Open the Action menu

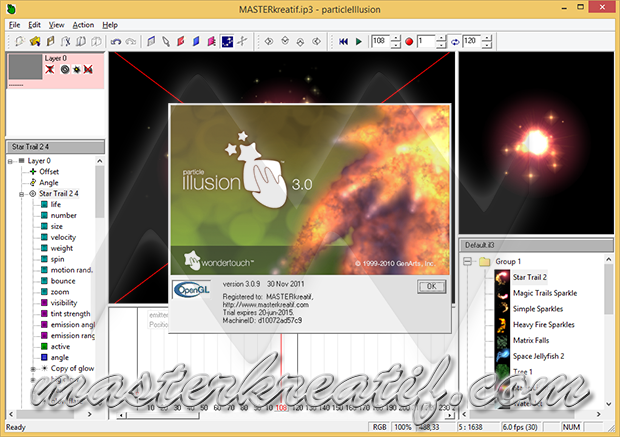click(83, 25)
